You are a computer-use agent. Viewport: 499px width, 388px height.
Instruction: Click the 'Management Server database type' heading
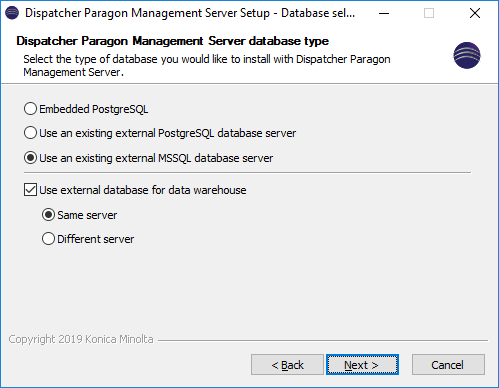(x=172, y=41)
